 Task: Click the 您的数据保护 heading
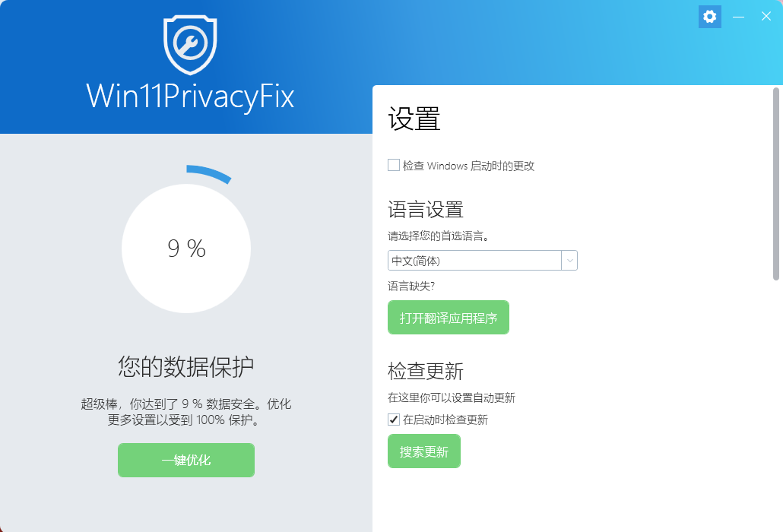186,366
